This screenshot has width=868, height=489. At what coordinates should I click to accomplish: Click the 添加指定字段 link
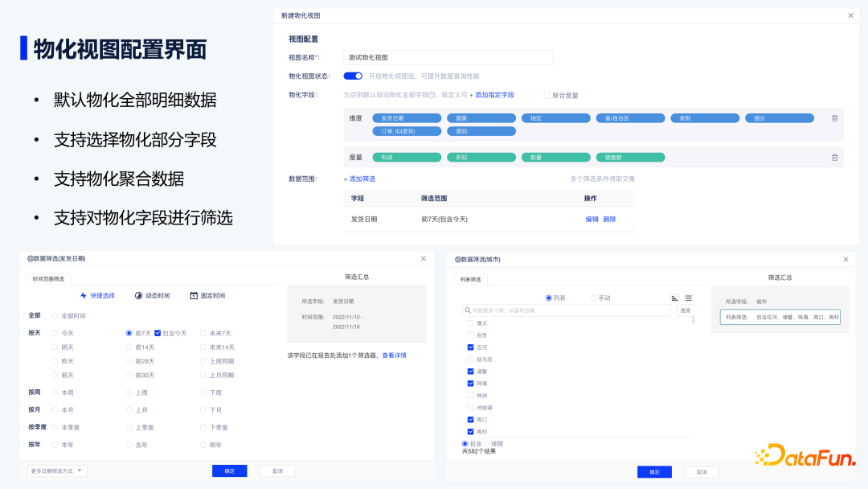pos(492,95)
